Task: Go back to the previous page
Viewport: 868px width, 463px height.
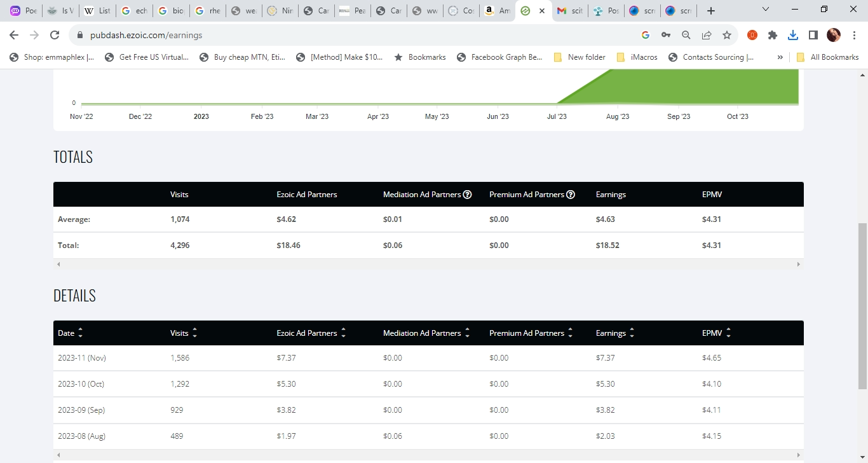Action: point(14,35)
